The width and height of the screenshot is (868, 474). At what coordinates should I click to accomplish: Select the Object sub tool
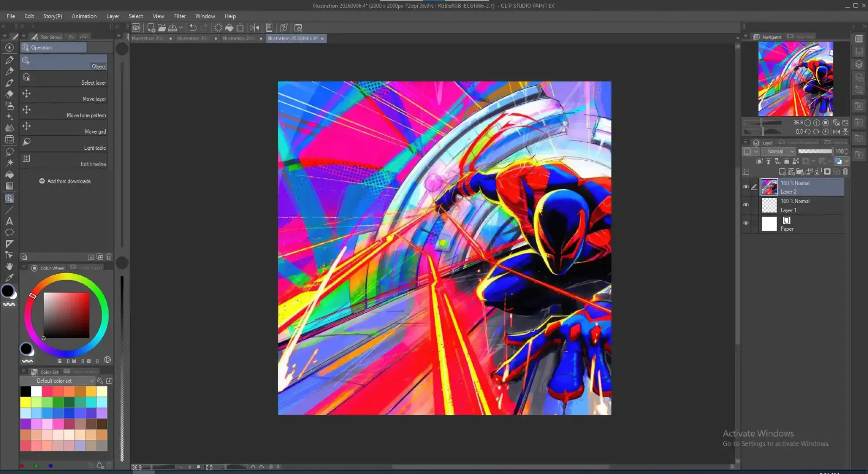coord(64,62)
